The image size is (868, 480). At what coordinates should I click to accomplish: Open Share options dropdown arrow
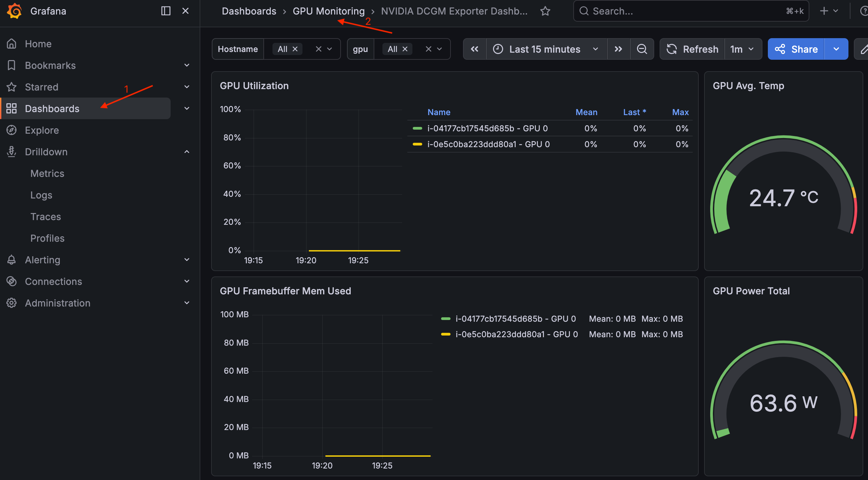tap(836, 49)
